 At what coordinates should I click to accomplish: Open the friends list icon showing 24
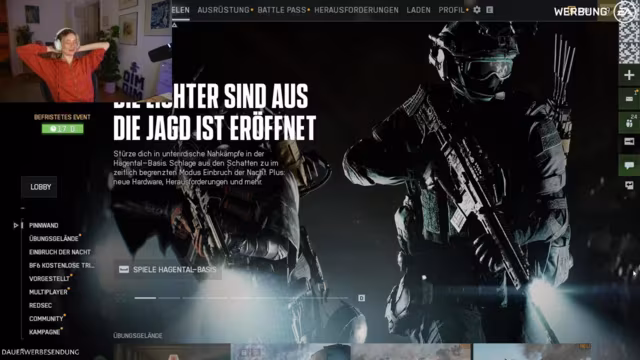coord(629,122)
